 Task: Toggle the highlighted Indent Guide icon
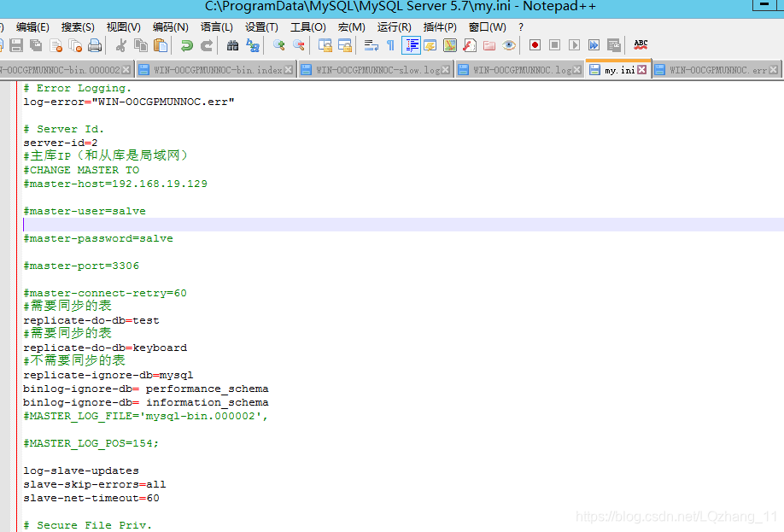(x=411, y=45)
